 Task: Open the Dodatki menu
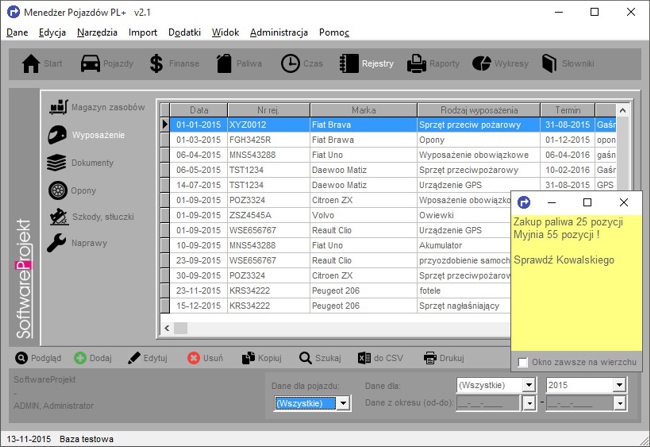(x=184, y=32)
